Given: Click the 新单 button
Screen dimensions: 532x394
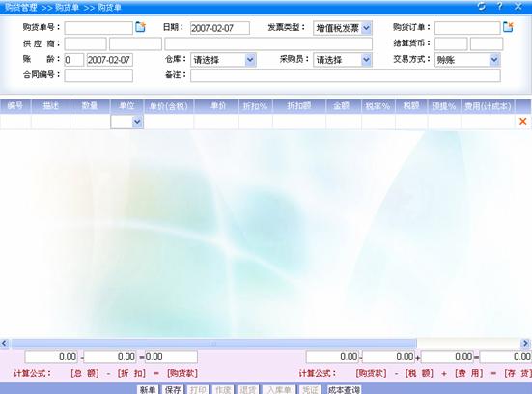Looking at the screenshot, I should coord(148,389).
